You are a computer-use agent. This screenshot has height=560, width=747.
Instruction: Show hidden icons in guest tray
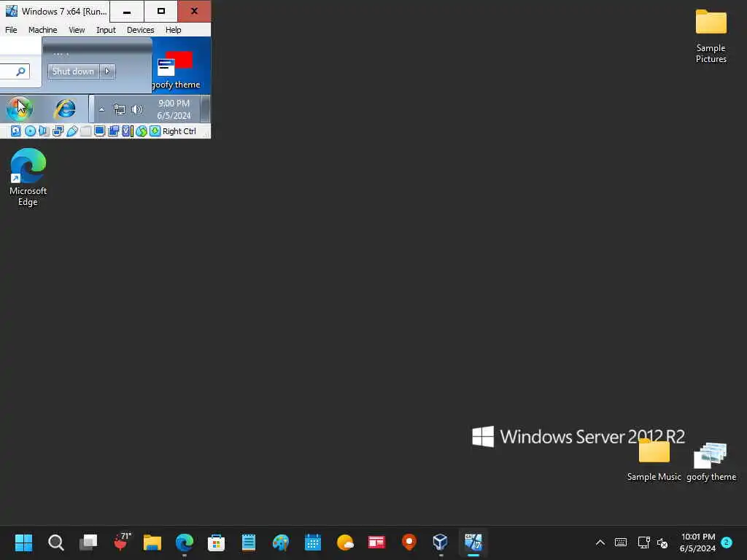click(x=101, y=109)
